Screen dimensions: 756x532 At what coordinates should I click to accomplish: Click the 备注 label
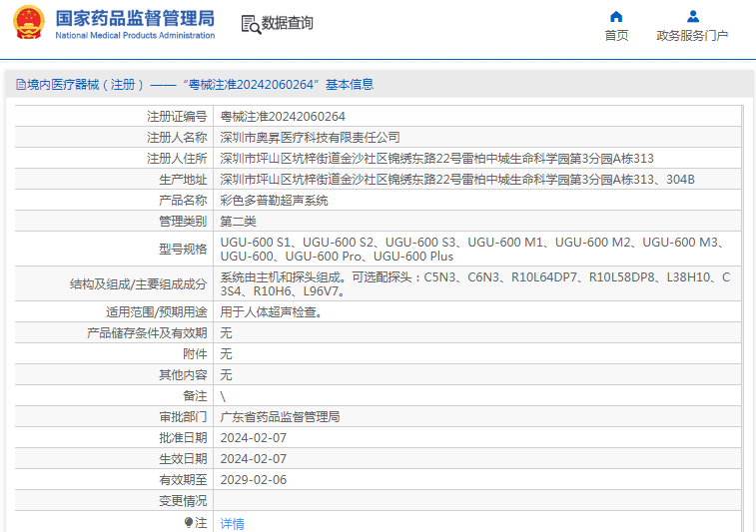(x=195, y=396)
